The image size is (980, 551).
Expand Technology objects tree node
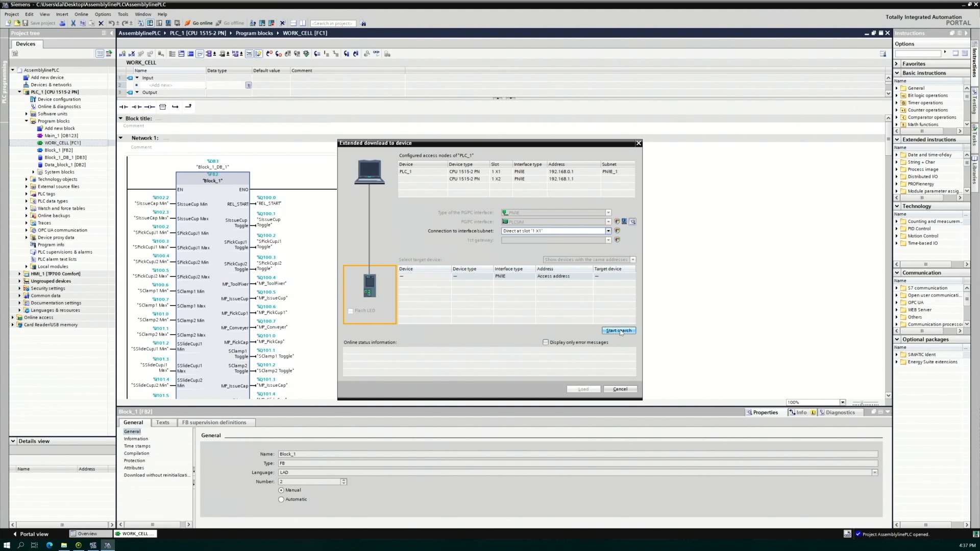pyautogui.click(x=27, y=180)
